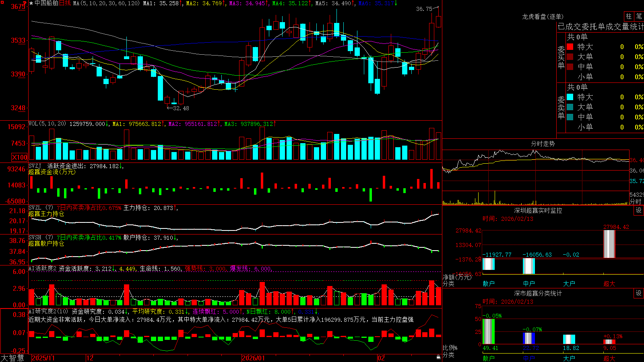Click the dark red 大单 buy order swatch
Viewport: 644px width, 362px height.
click(x=570, y=57)
